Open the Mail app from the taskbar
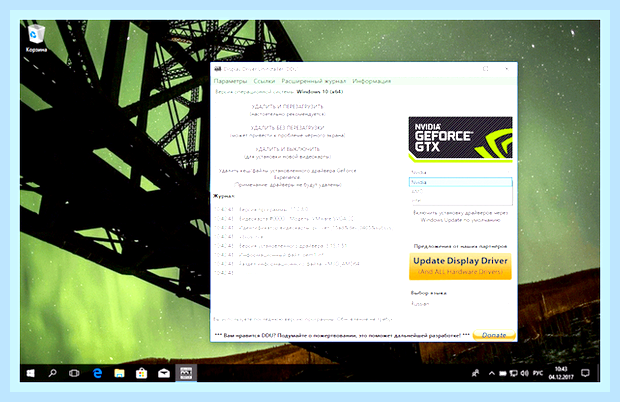Screen dimensions: 620x402 coord(164,373)
